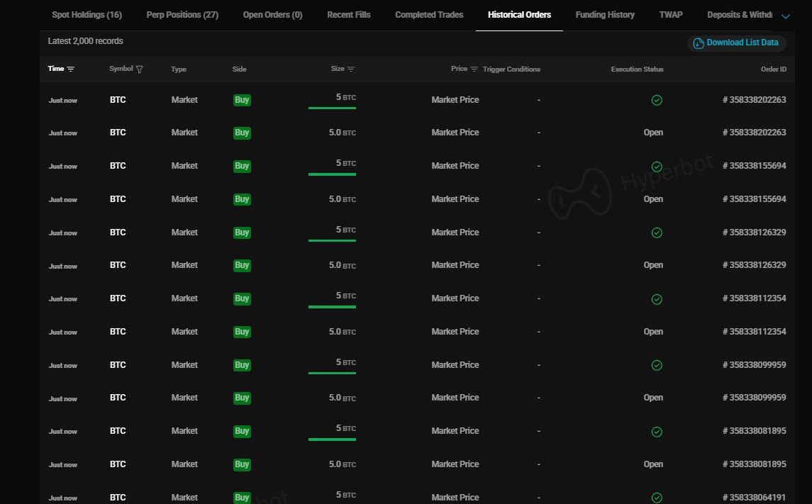Click the Trigger Conditions column header
Image resolution: width=812 pixels, height=504 pixels.
click(x=511, y=69)
